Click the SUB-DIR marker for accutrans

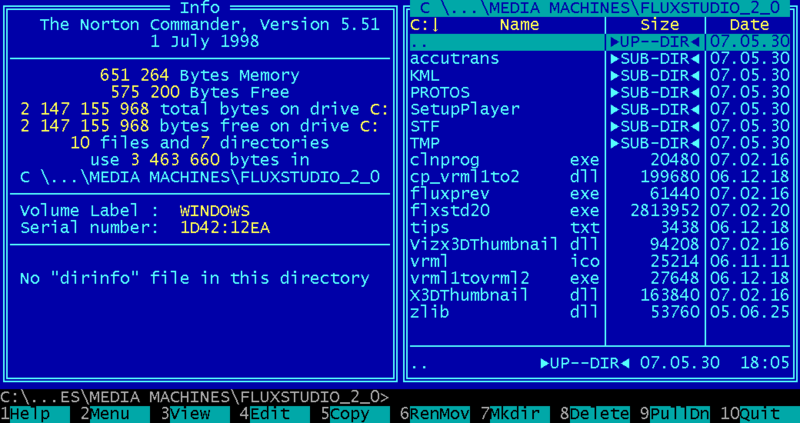[655, 59]
